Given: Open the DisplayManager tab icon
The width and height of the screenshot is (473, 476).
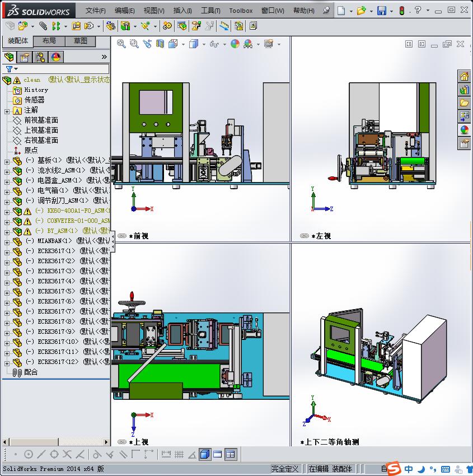Looking at the screenshot, I should [56, 57].
